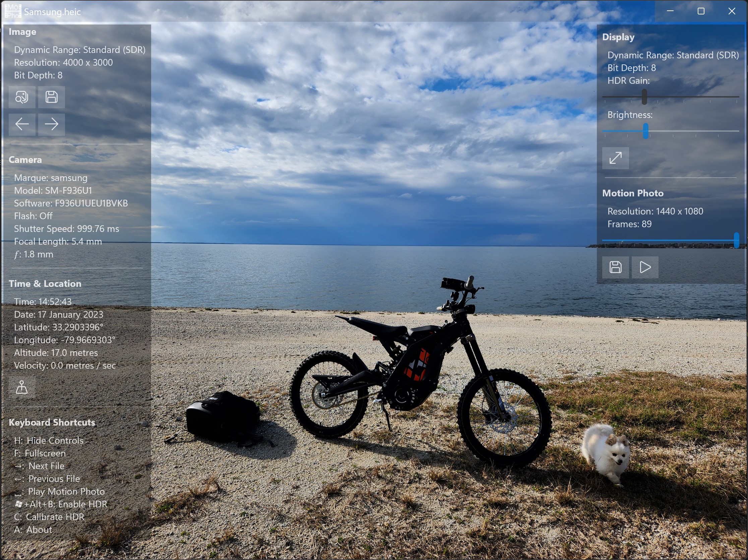The height and width of the screenshot is (560, 748).
Task: Play the motion photo
Action: 645,267
